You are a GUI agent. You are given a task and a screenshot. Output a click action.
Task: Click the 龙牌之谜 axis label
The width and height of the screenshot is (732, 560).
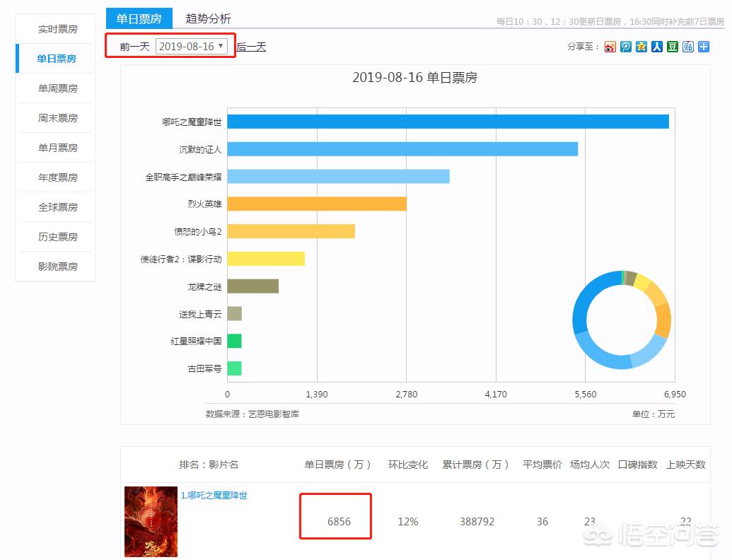204,286
